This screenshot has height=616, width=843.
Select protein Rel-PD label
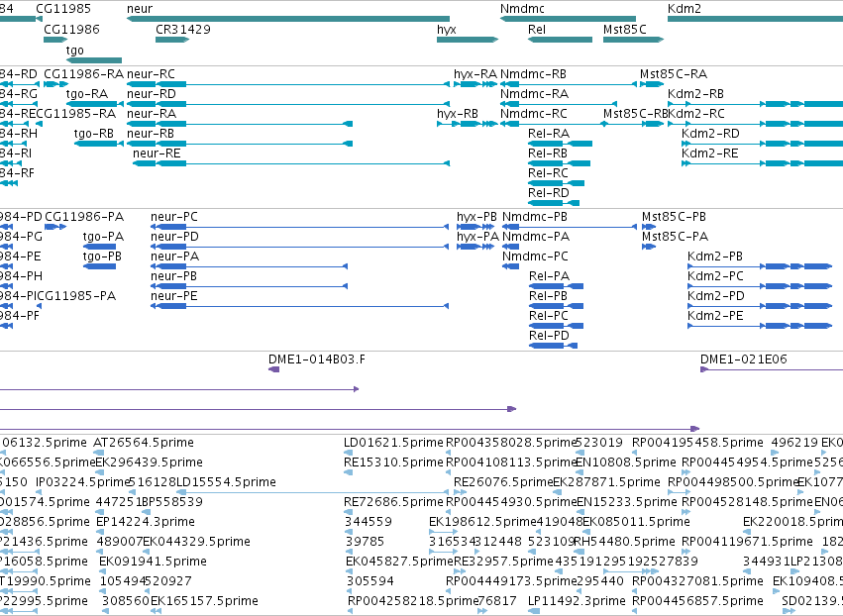click(x=549, y=336)
